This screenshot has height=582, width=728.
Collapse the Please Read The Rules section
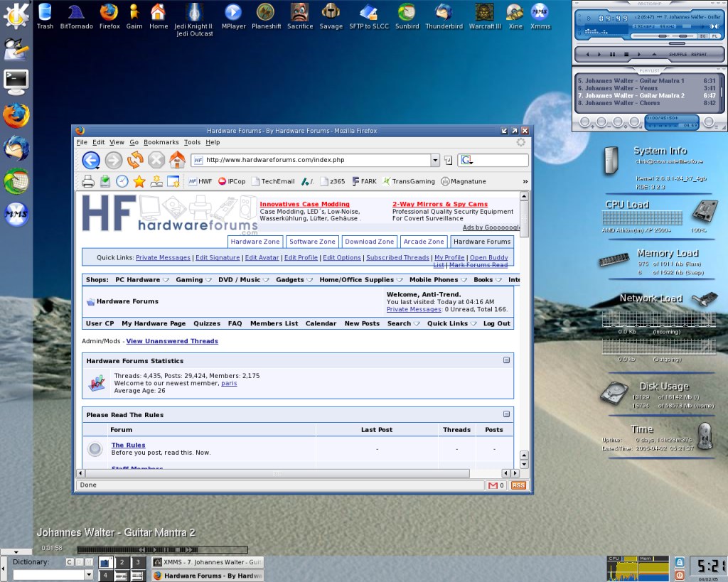pos(506,414)
